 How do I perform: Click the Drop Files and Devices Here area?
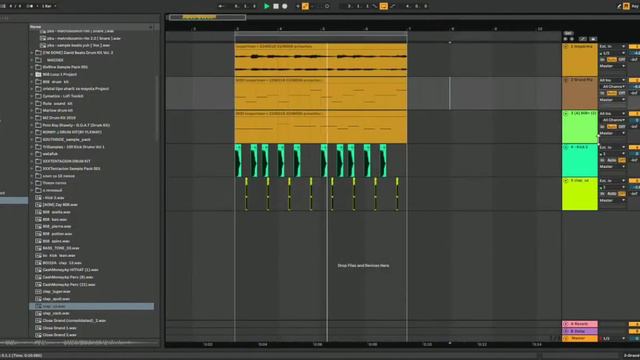[x=363, y=266]
